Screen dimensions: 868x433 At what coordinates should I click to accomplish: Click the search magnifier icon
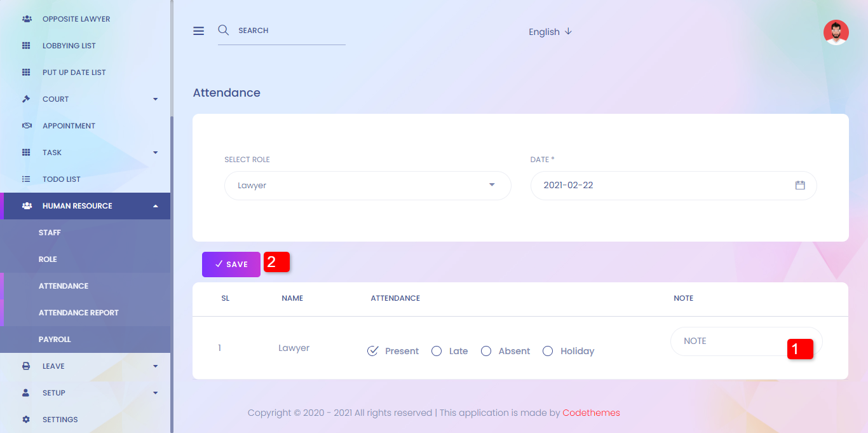tap(223, 30)
